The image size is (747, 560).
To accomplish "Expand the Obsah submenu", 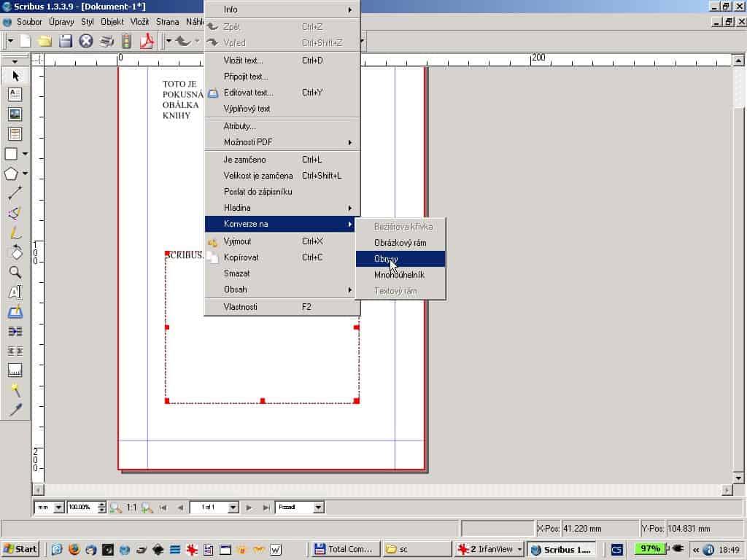I will (x=282, y=289).
